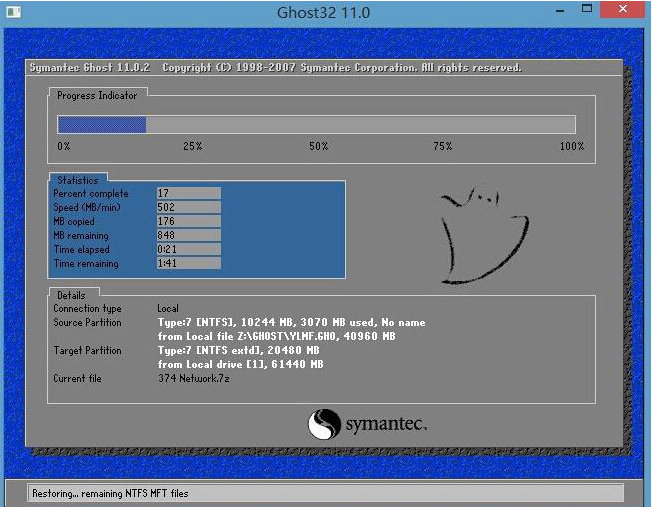Image resolution: width=652 pixels, height=507 pixels.
Task: Click the Ghost32 app icon in title bar
Action: point(14,12)
